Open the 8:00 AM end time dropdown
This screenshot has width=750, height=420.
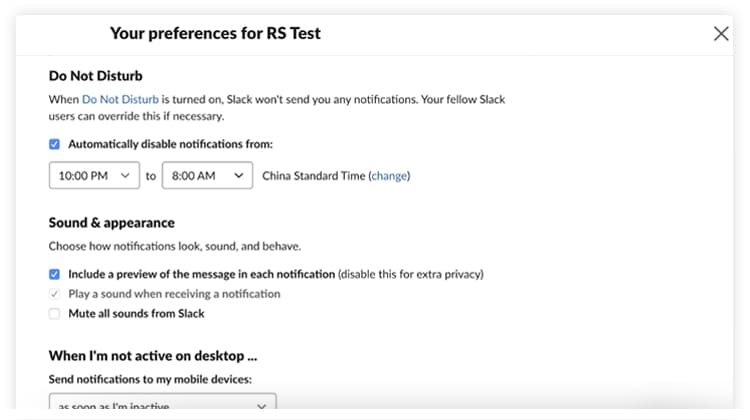click(207, 176)
